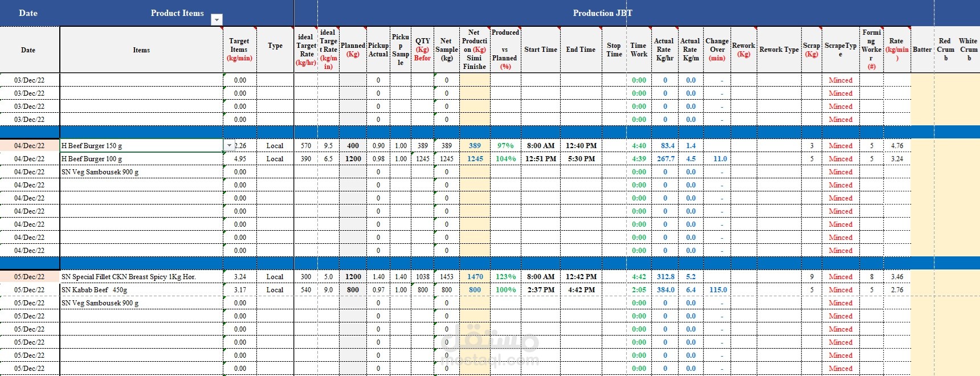
Task: Click the 97% produced vs planned cell
Action: tap(505, 146)
